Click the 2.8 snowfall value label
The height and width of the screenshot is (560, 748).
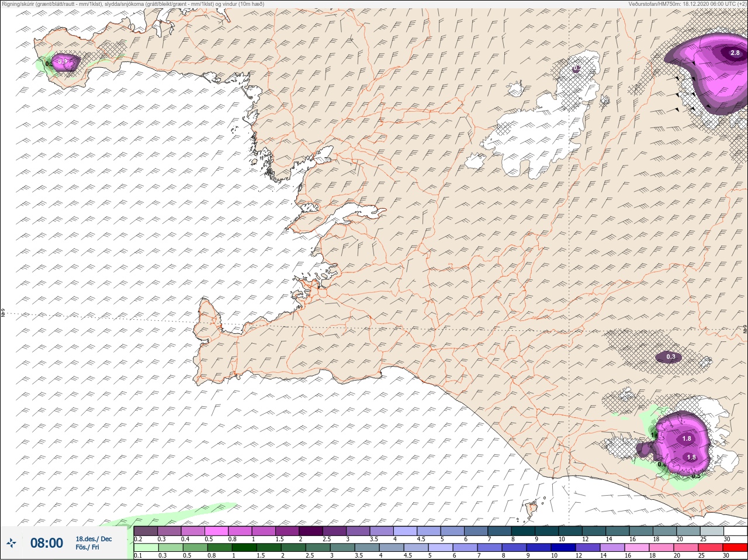[735, 53]
